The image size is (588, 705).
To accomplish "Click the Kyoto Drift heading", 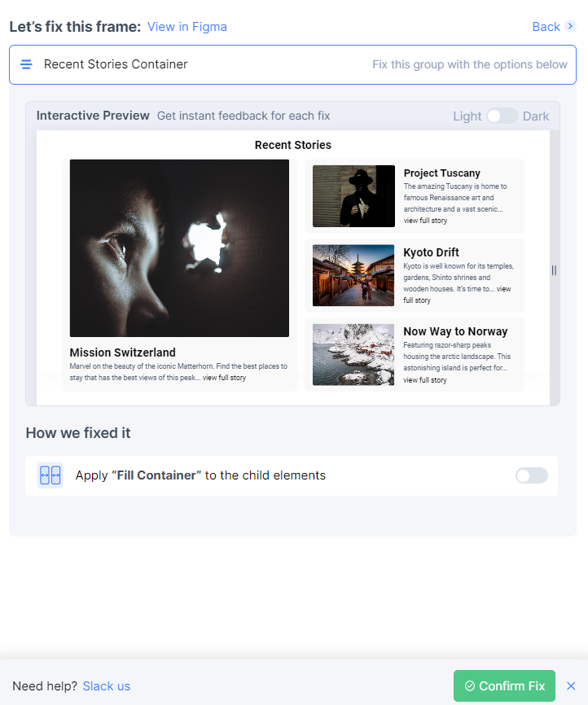I will pos(431,252).
